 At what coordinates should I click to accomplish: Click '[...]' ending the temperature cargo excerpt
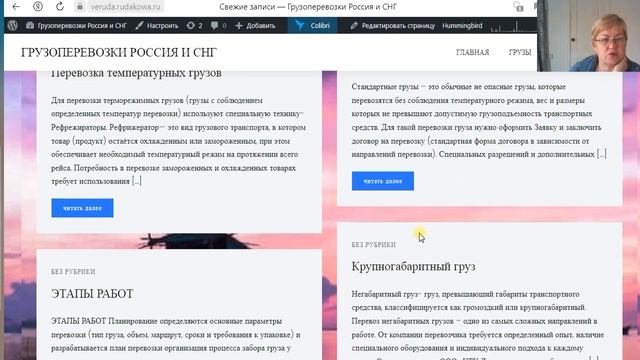(137, 181)
